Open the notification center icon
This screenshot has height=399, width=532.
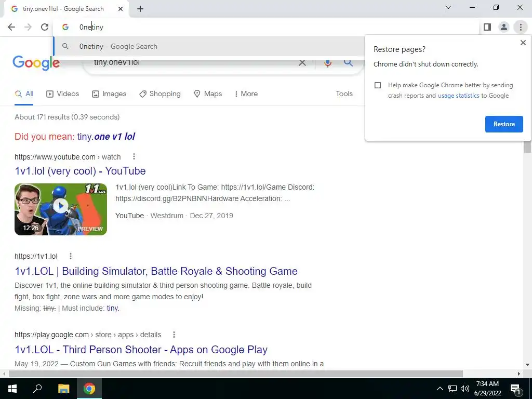(x=516, y=389)
